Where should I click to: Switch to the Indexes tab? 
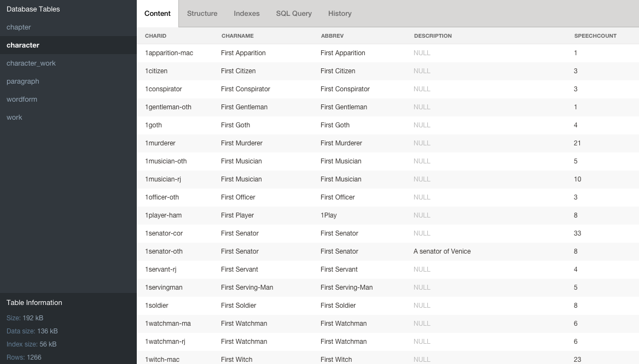coord(246,14)
